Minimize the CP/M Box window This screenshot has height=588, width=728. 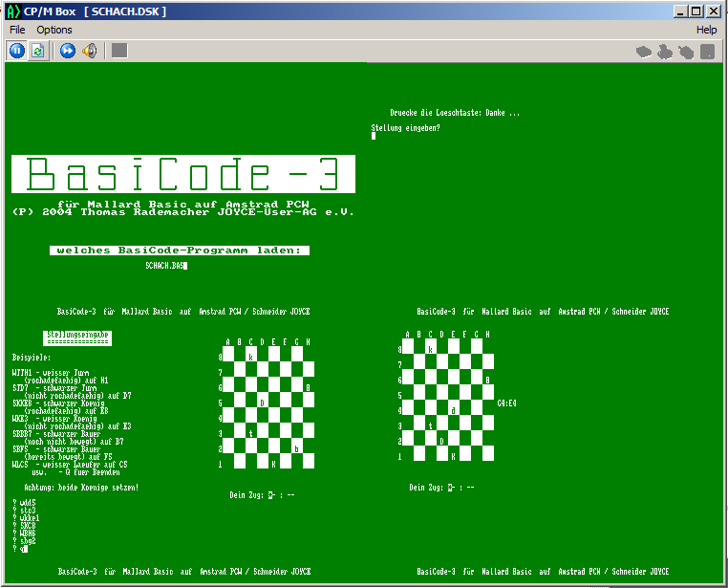click(x=680, y=11)
